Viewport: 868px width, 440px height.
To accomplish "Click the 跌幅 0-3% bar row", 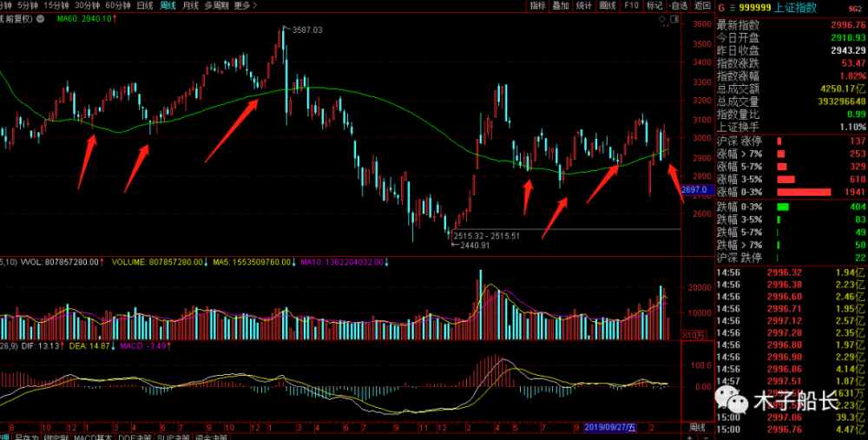I will [x=792, y=207].
